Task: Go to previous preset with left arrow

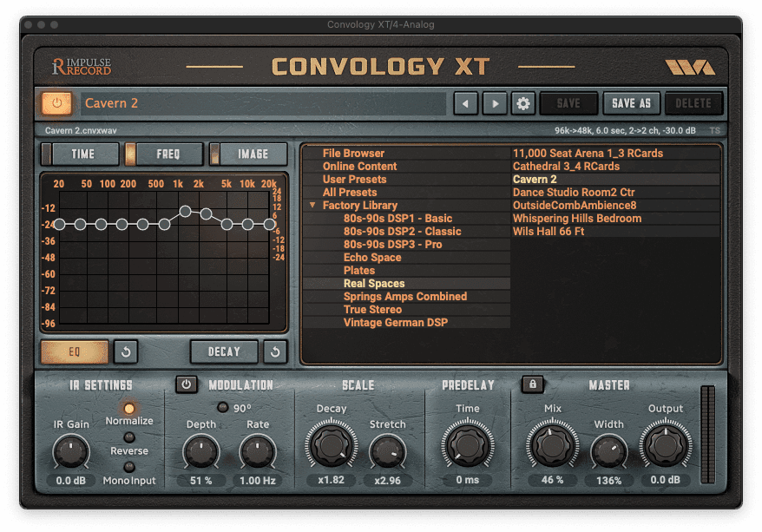Action: pyautogui.click(x=465, y=102)
